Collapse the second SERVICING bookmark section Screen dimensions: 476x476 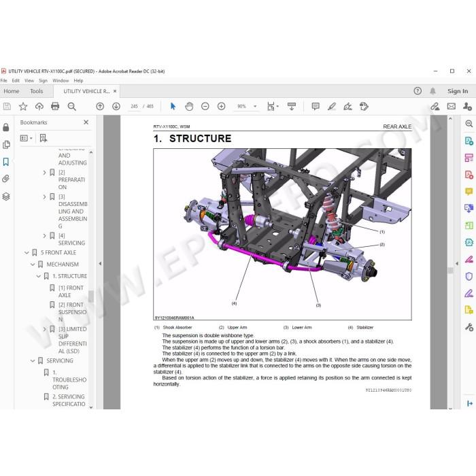(33, 360)
